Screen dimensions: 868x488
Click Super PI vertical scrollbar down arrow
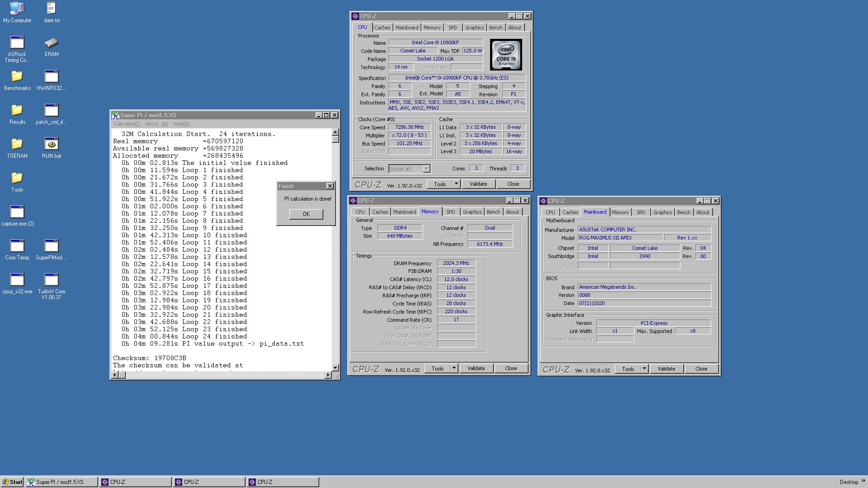335,368
